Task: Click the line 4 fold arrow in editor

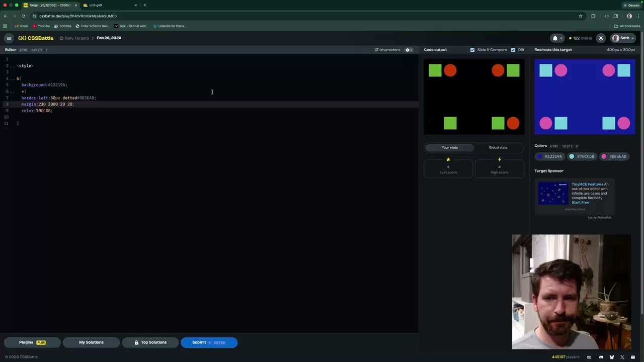Action: click(x=13, y=78)
